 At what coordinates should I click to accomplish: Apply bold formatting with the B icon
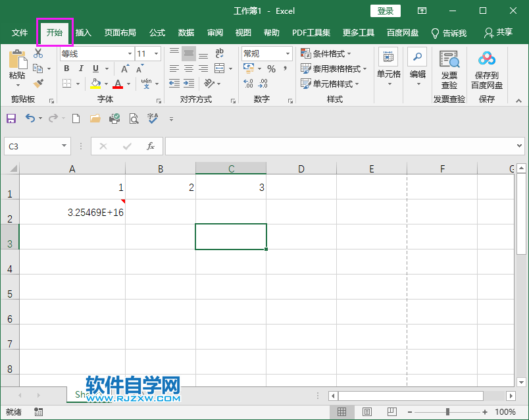(x=66, y=68)
